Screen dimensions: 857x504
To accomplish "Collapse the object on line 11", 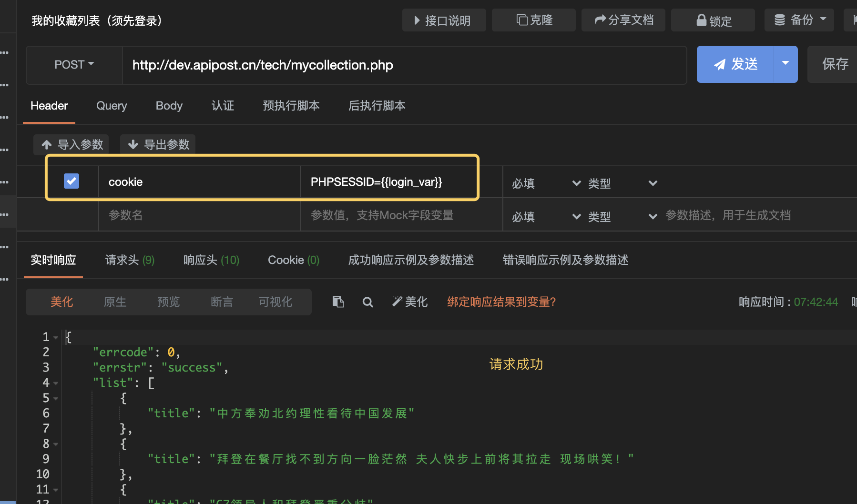I will [x=56, y=490].
